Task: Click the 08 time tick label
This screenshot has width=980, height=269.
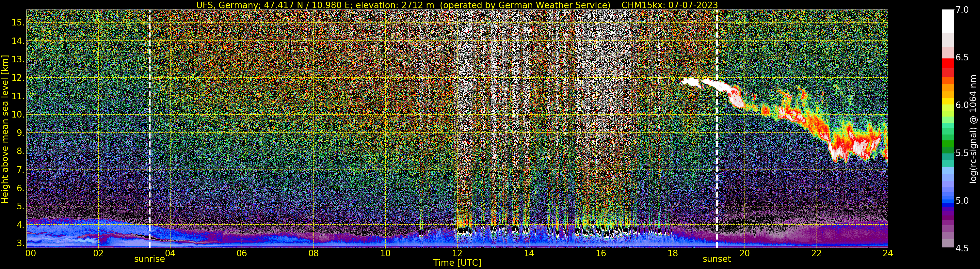Action: tap(313, 253)
